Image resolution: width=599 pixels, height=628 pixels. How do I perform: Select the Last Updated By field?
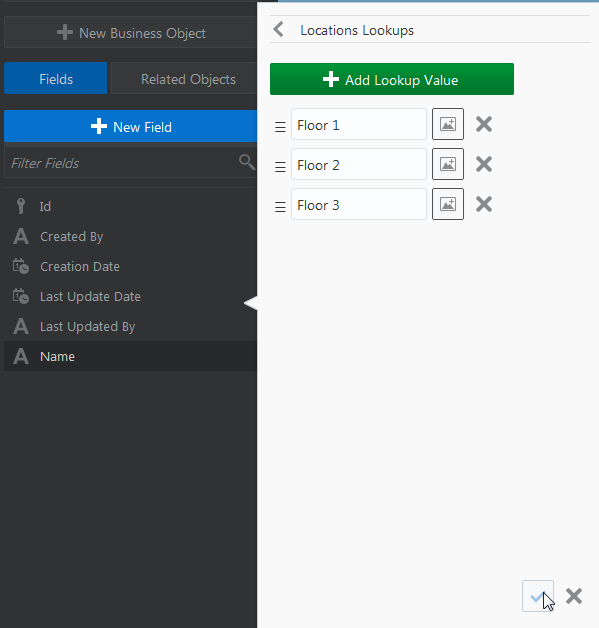(x=131, y=326)
